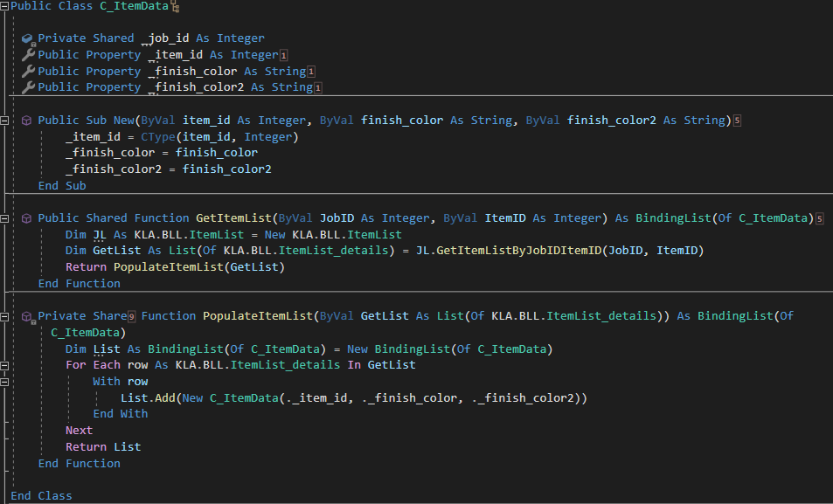Collapse the GetItemList function body
The image size is (833, 504).
coord(4,217)
